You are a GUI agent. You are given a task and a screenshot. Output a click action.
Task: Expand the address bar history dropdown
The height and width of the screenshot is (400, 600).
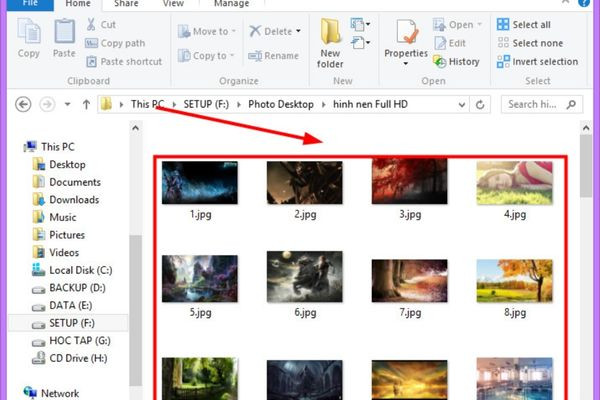(x=462, y=104)
